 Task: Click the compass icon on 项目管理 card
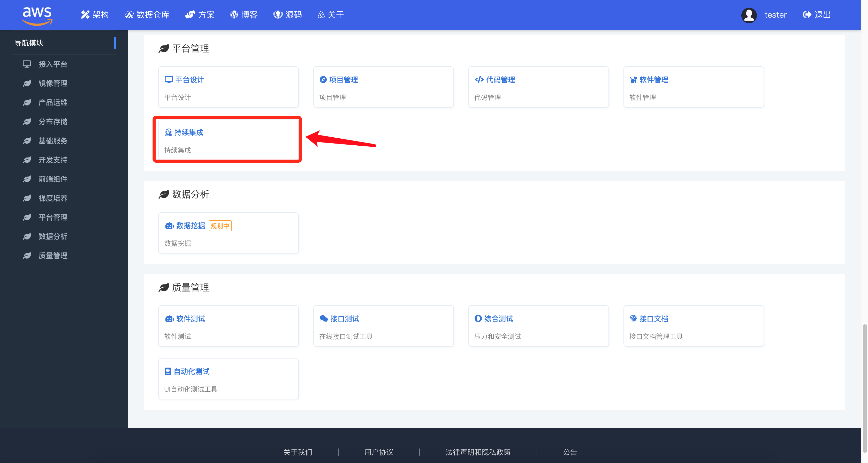tap(323, 80)
